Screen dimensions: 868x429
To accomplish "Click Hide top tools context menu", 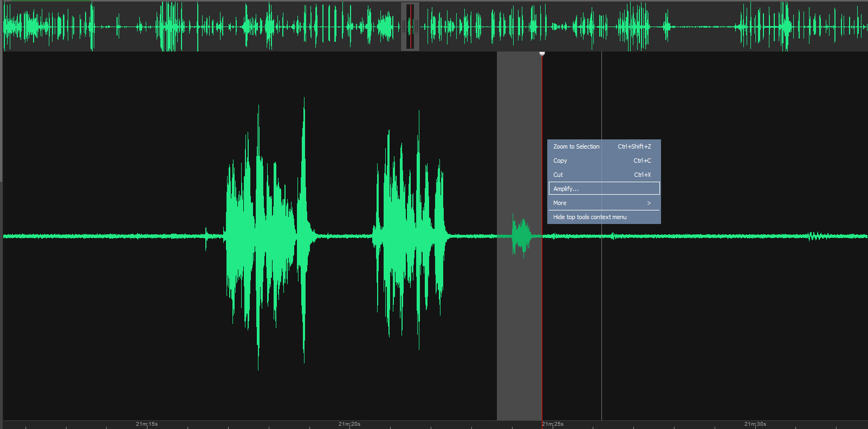I will 604,217.
